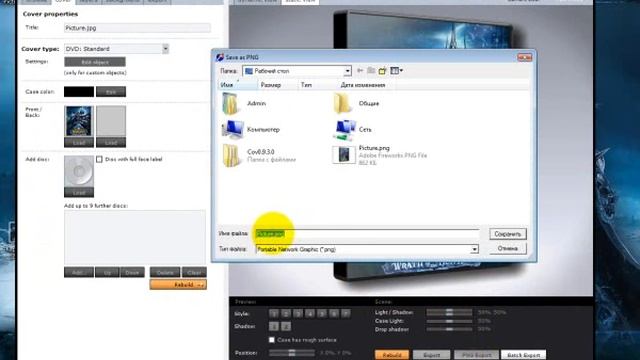Click the further discs list box
Screen dimensions: 640x360
[x=135, y=238]
